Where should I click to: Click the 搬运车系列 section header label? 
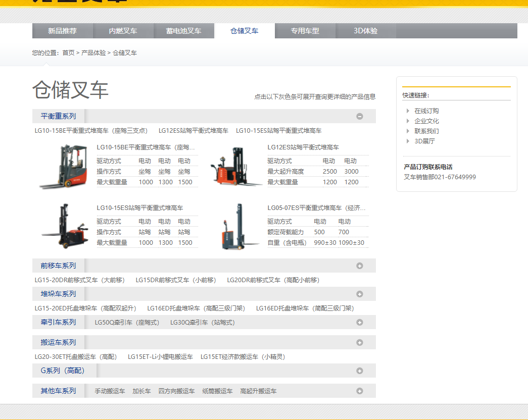[x=58, y=342]
